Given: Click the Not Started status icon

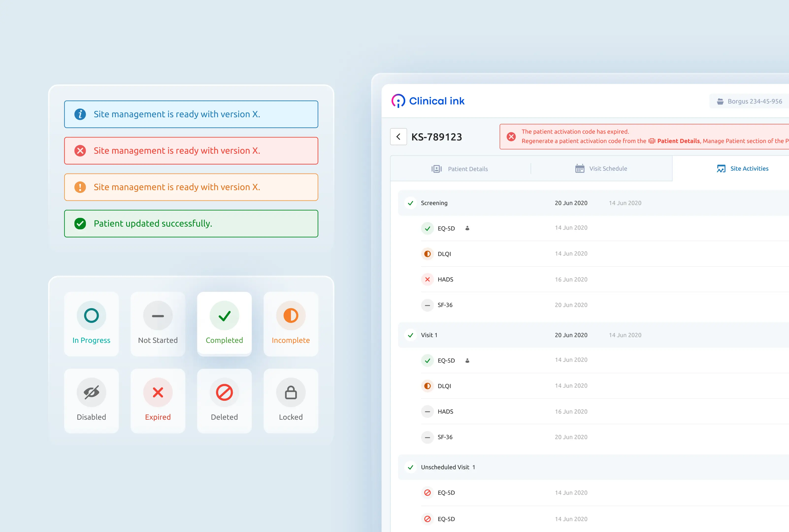Looking at the screenshot, I should pos(157,315).
